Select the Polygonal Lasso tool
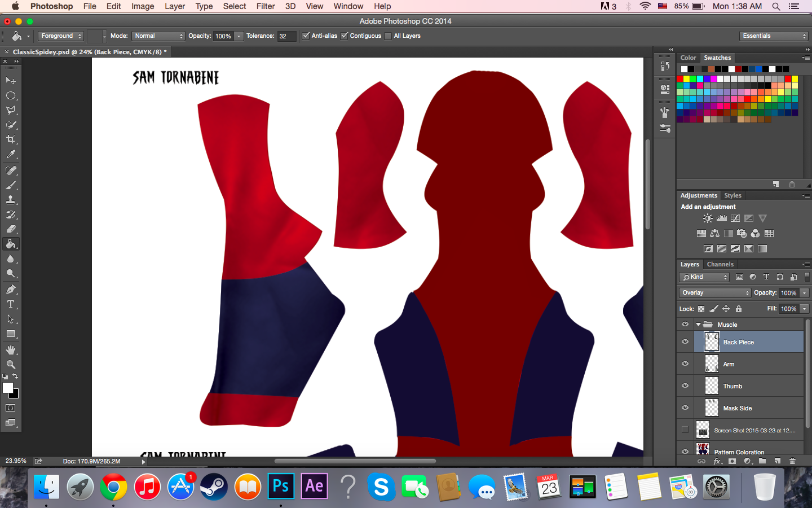The height and width of the screenshot is (508, 812). (x=11, y=110)
